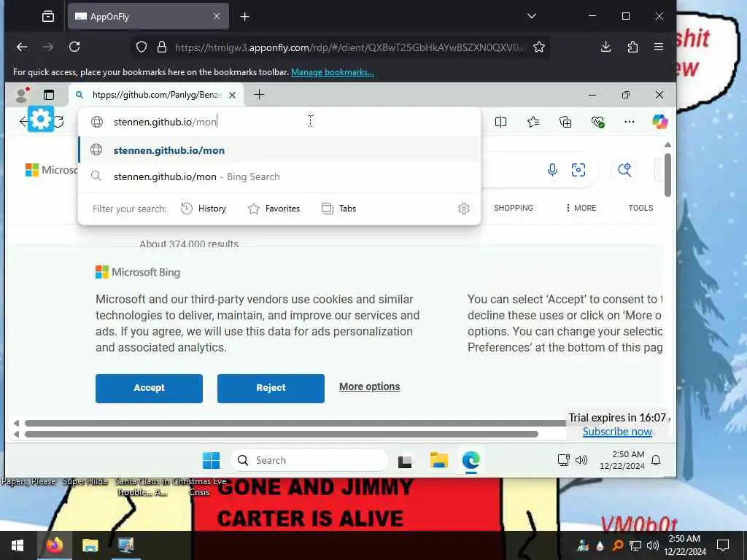Image resolution: width=747 pixels, height=560 pixels.
Task: Reload the AppOnFly page in Firefox
Action: coord(74,47)
